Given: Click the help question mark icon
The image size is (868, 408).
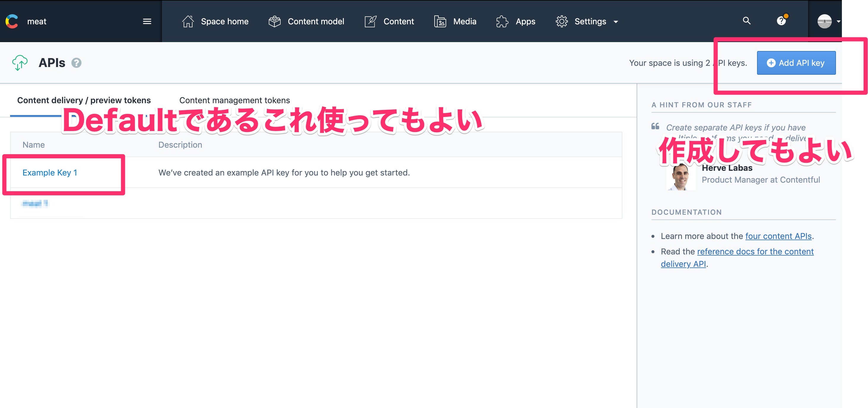Looking at the screenshot, I should [x=781, y=21].
